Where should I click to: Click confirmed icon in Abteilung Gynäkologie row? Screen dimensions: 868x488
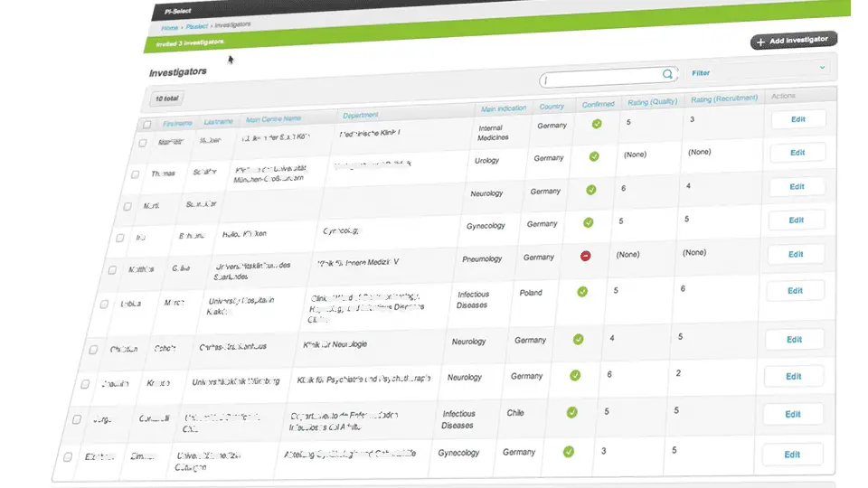click(569, 452)
